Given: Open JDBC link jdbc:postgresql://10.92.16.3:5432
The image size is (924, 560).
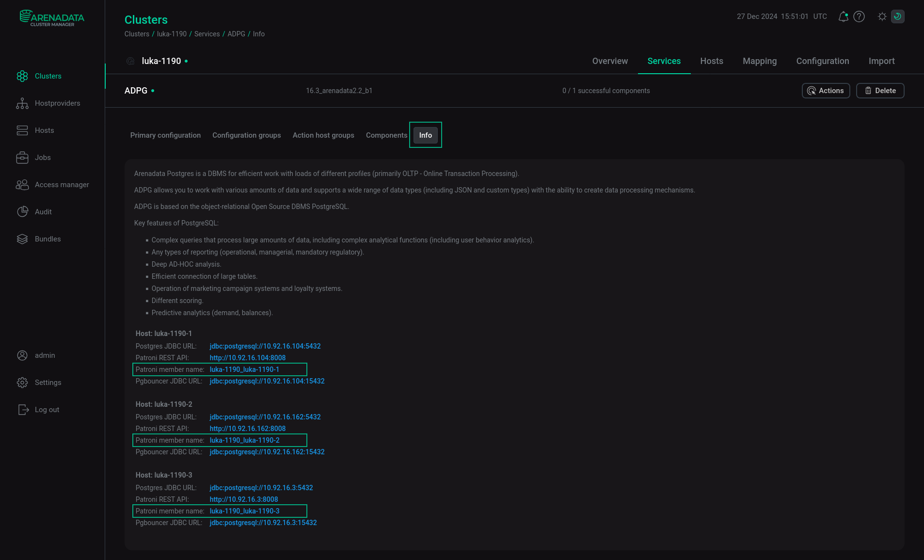Looking at the screenshot, I should (x=261, y=488).
